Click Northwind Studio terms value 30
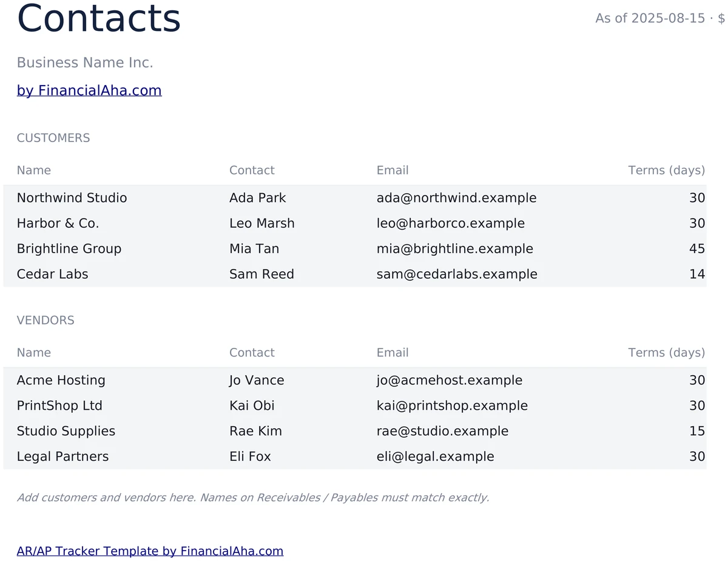This screenshot has height=561, width=728. click(x=697, y=198)
